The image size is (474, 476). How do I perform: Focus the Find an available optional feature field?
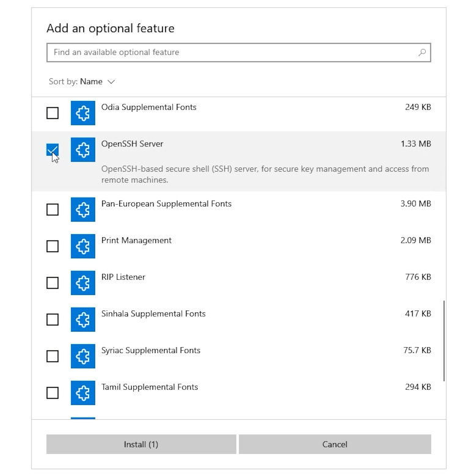(x=238, y=53)
